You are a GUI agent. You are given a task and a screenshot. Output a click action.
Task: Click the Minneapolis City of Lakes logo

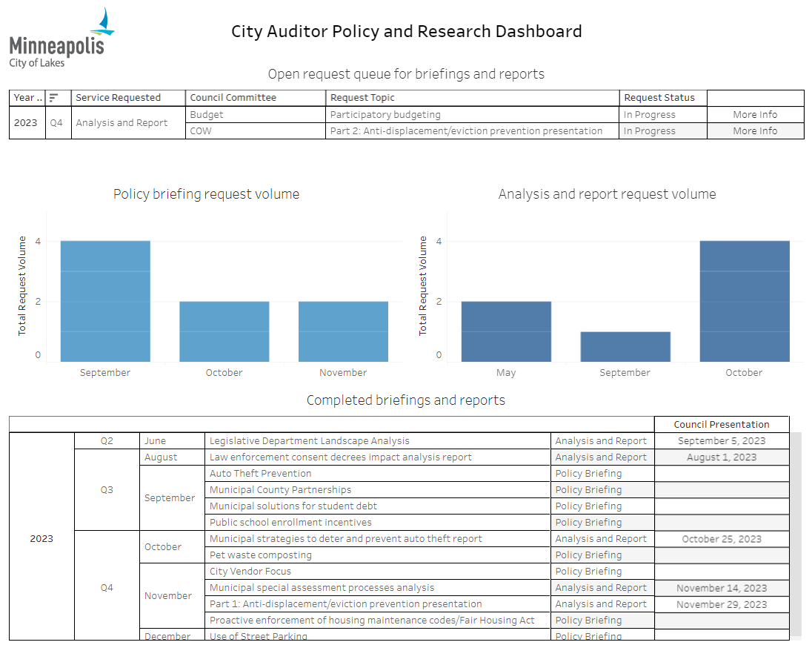(x=61, y=39)
